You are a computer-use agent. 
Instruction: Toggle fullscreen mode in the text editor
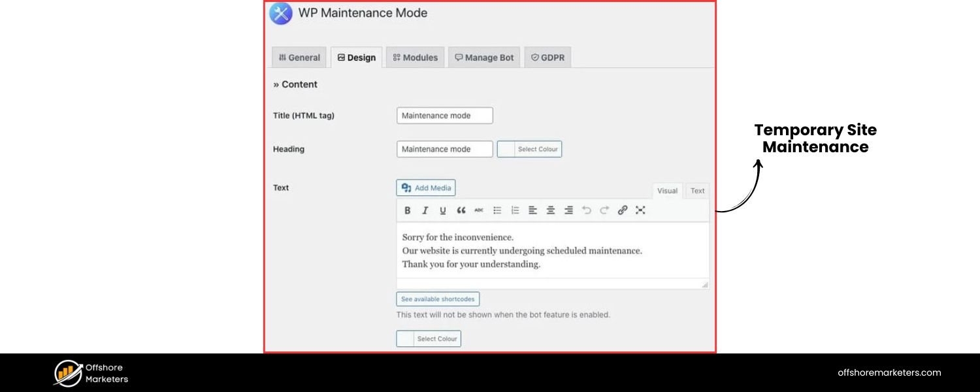click(641, 210)
